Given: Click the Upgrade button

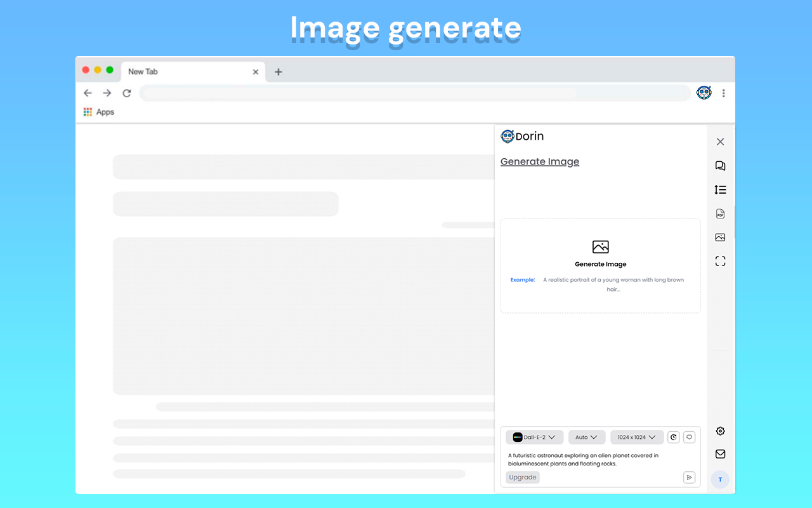Looking at the screenshot, I should pyautogui.click(x=523, y=478).
